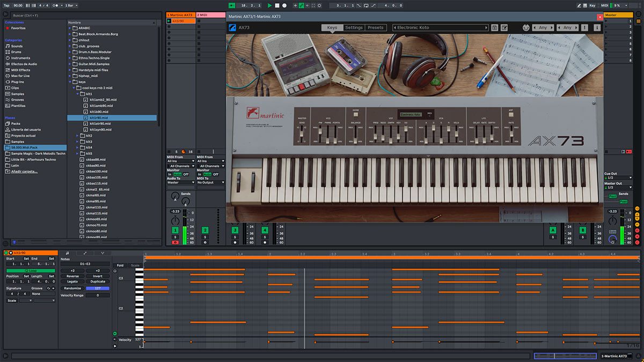This screenshot has width=644, height=362.
Task: Open the 1 Bar quantization dropdown
Action: click(x=70, y=5)
